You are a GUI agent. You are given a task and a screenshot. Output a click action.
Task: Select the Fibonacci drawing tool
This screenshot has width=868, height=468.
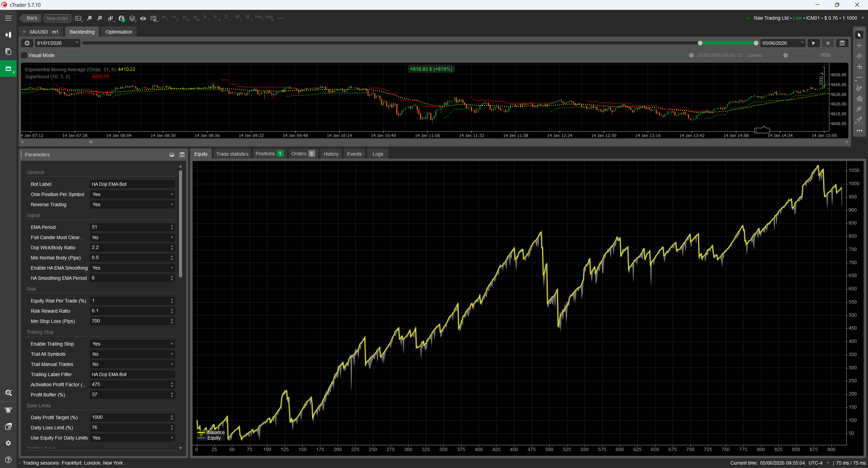[859, 120]
